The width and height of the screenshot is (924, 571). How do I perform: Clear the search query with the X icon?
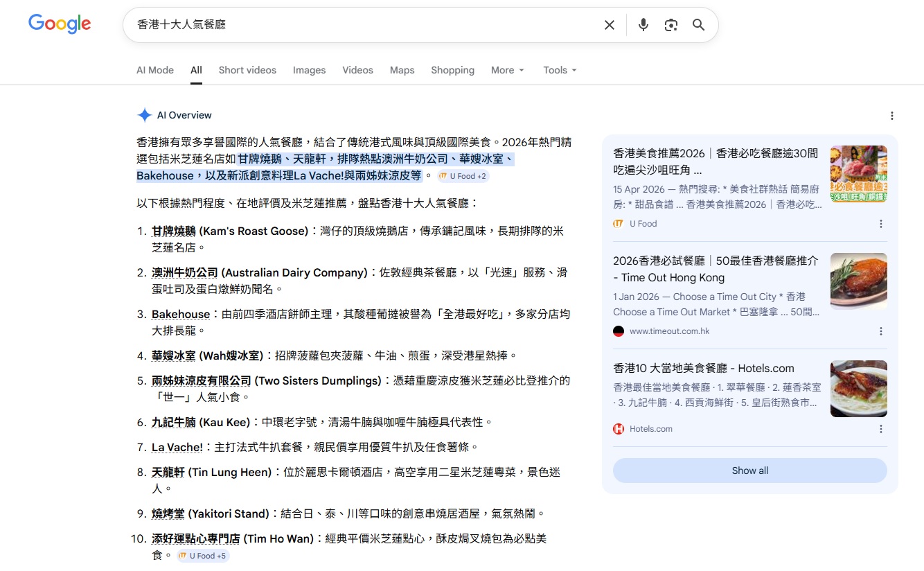tap(610, 25)
